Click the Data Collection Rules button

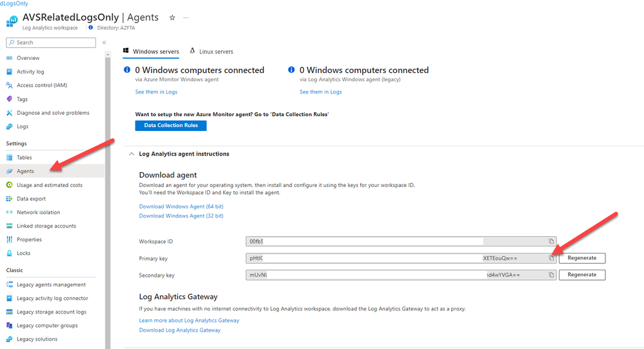[171, 125]
